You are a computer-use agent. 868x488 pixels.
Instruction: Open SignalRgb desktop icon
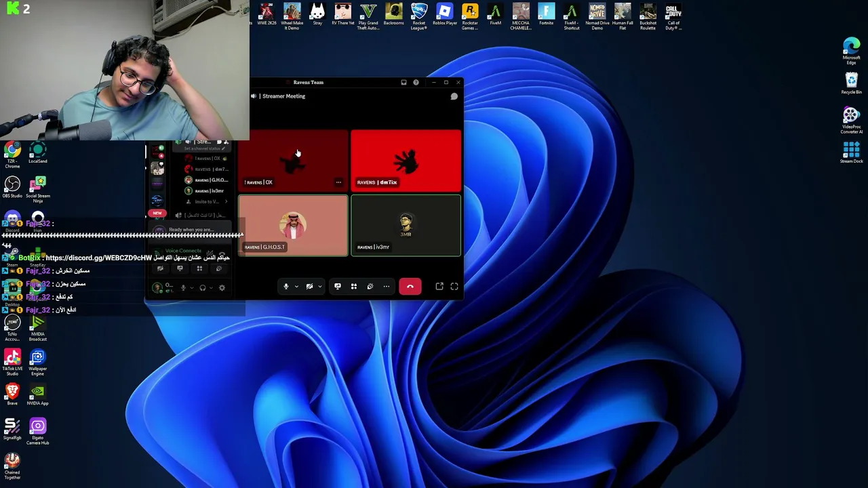(12, 430)
